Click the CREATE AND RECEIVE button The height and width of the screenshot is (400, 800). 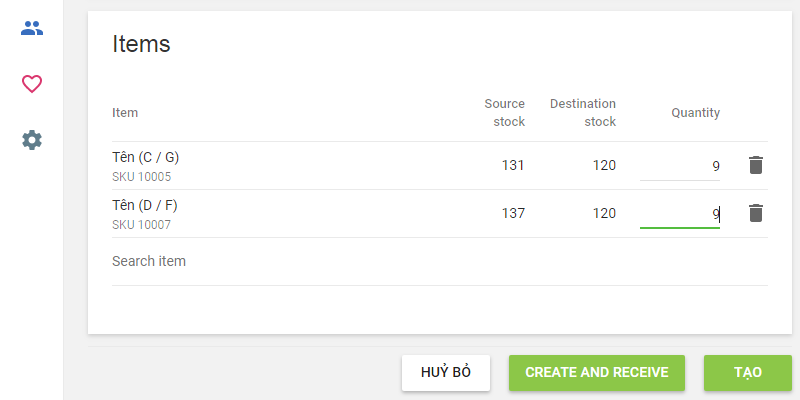(x=596, y=372)
